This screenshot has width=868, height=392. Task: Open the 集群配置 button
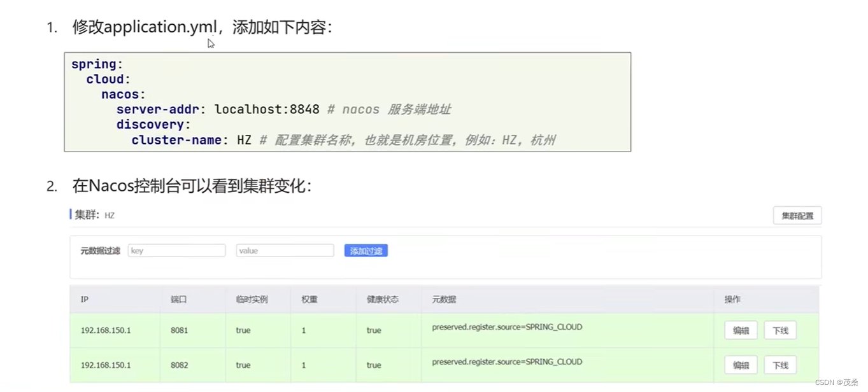(797, 216)
